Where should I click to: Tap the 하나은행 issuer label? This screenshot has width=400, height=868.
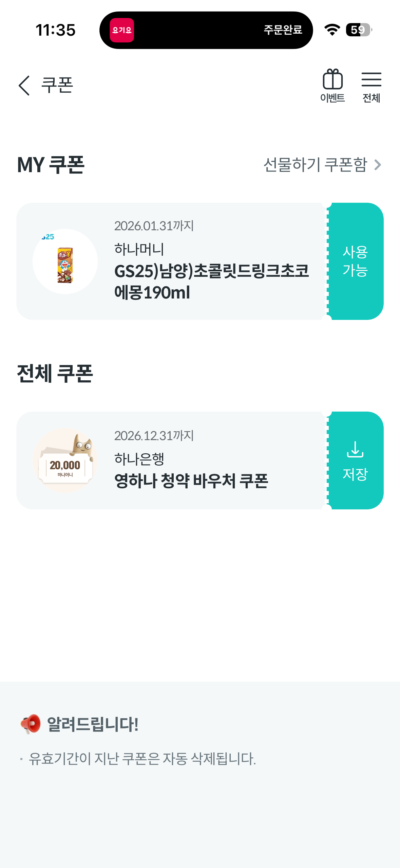tap(139, 459)
